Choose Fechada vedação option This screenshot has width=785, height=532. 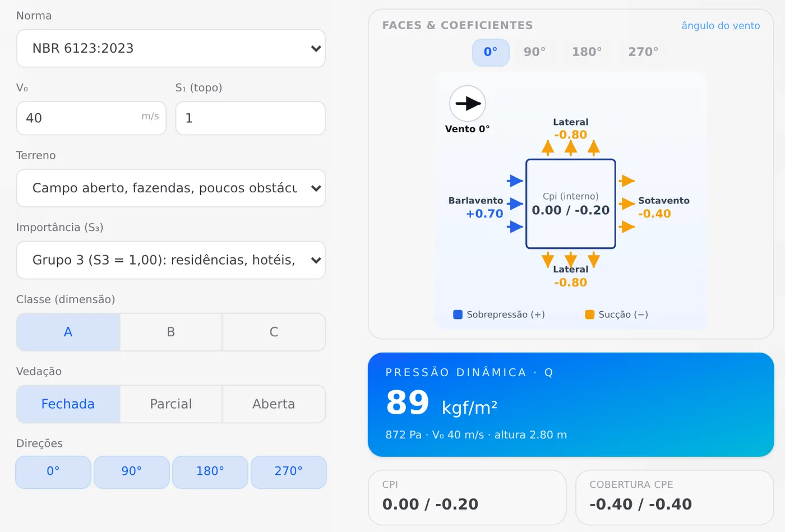click(x=68, y=404)
